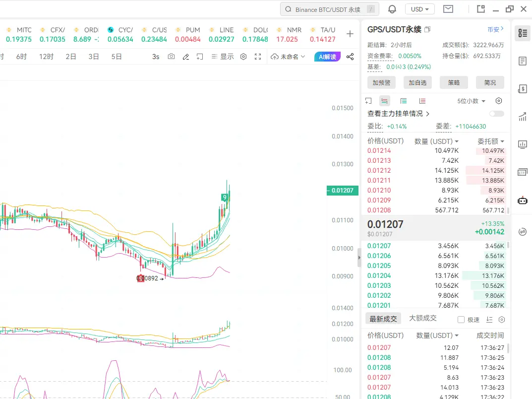This screenshot has width=532, height=399.
Task: Take a chart screenshot with camera icon
Action: coord(172,57)
